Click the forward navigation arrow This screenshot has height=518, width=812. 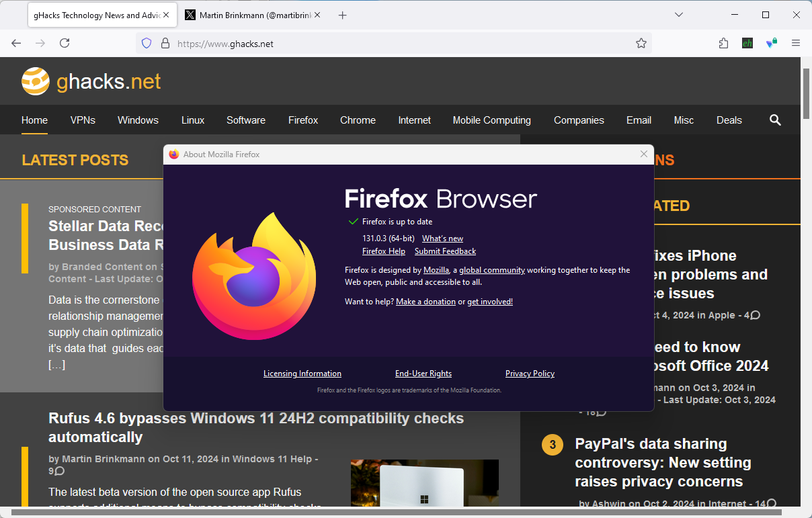point(40,43)
